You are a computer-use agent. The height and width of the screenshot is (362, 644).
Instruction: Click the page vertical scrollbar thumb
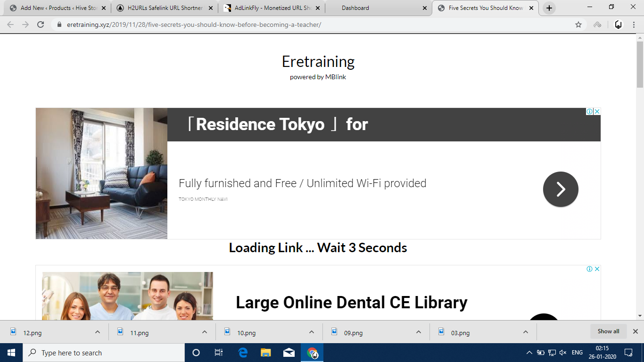click(640, 64)
